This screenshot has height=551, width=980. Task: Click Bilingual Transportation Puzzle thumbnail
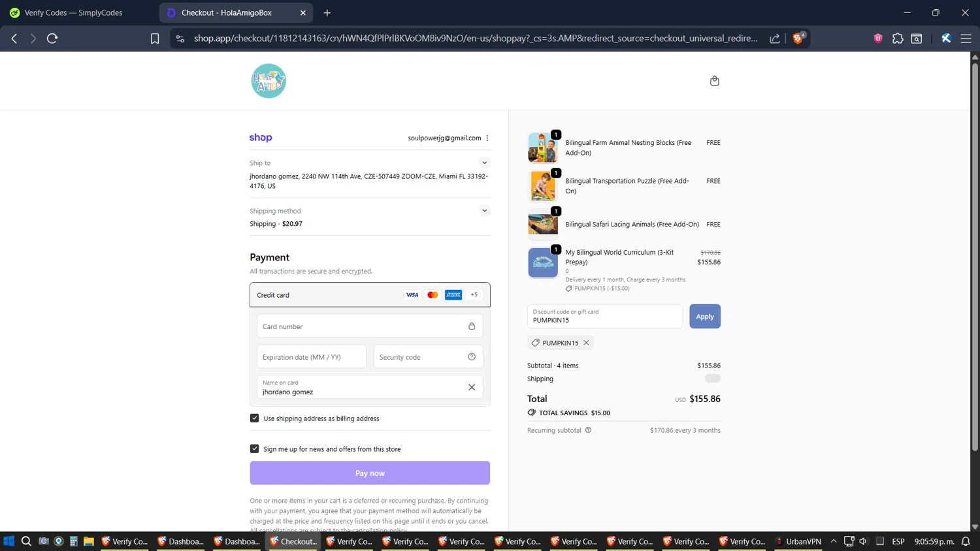pyautogui.click(x=543, y=185)
